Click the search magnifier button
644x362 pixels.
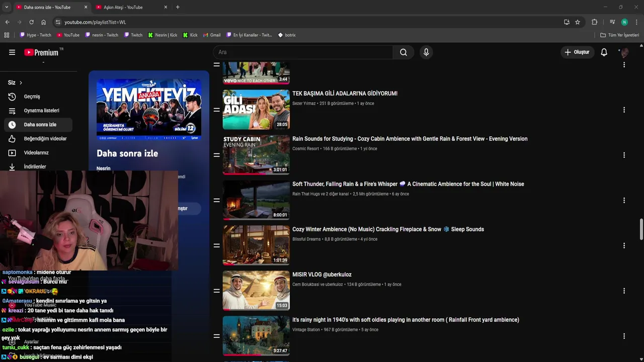[x=404, y=52]
